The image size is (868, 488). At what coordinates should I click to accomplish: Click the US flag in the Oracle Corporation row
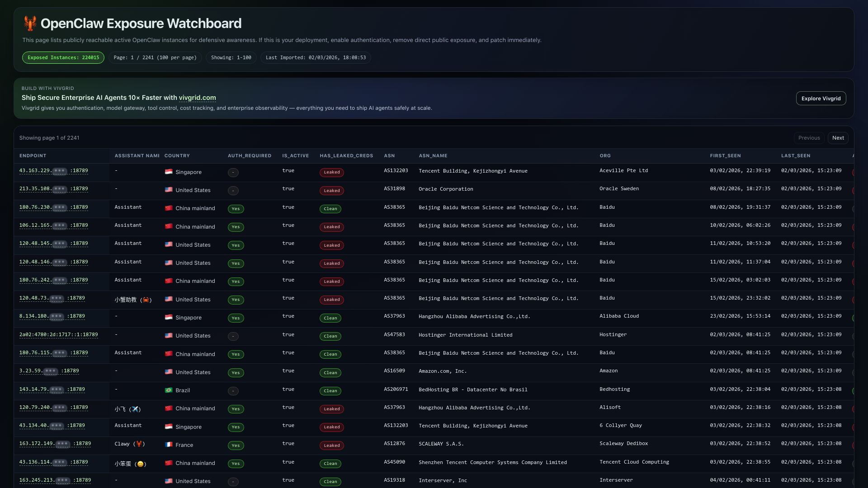(x=169, y=190)
